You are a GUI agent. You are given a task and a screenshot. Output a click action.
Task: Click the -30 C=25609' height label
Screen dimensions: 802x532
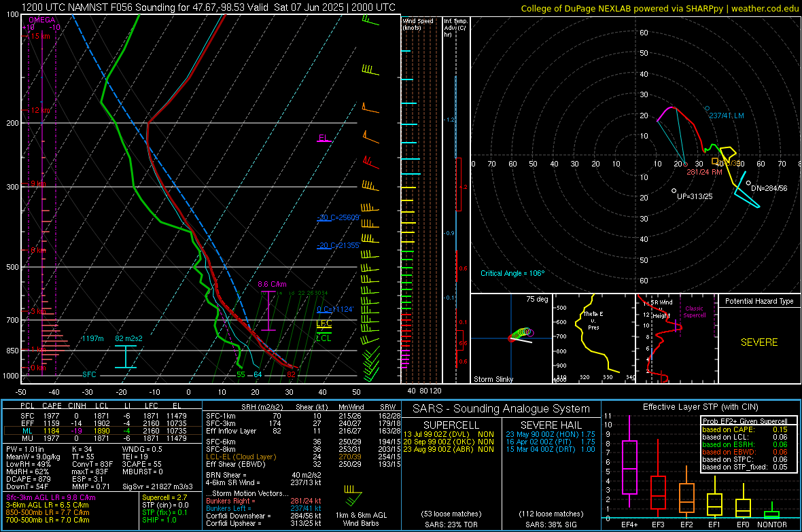click(x=339, y=217)
